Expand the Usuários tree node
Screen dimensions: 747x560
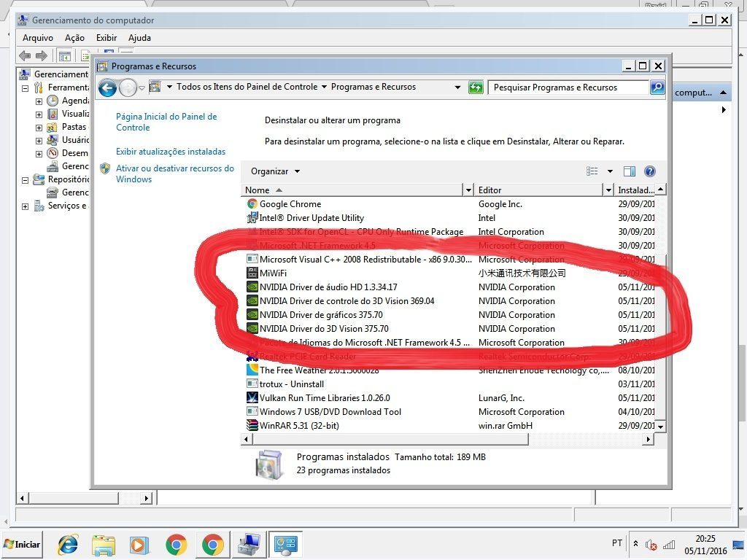[39, 141]
